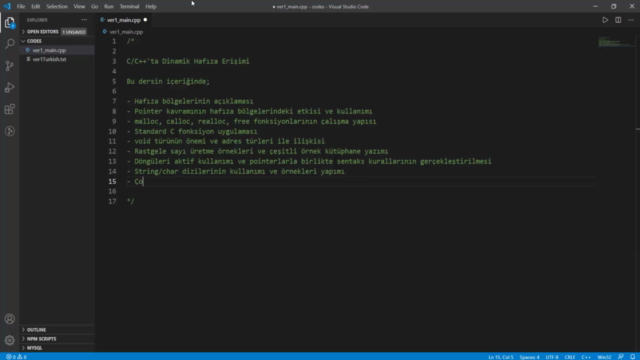Click the code minimap preview
This screenshot has height=360, width=640.
click(x=616, y=42)
